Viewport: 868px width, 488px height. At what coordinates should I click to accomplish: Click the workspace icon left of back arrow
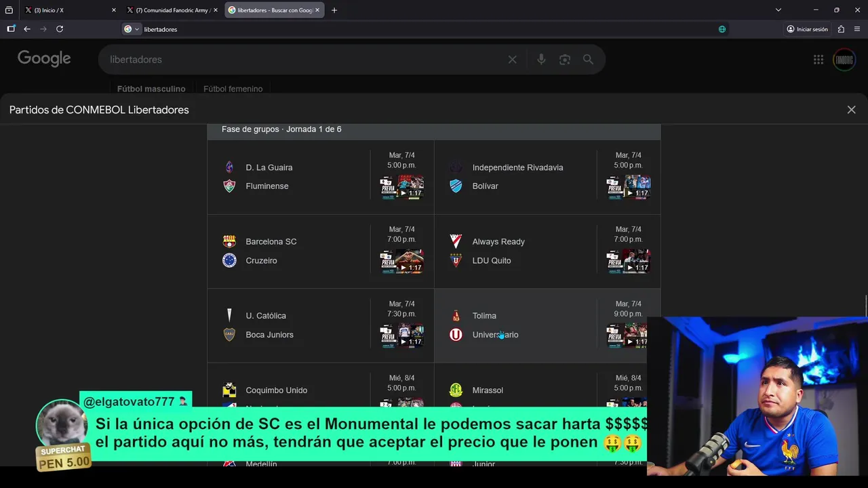point(11,29)
